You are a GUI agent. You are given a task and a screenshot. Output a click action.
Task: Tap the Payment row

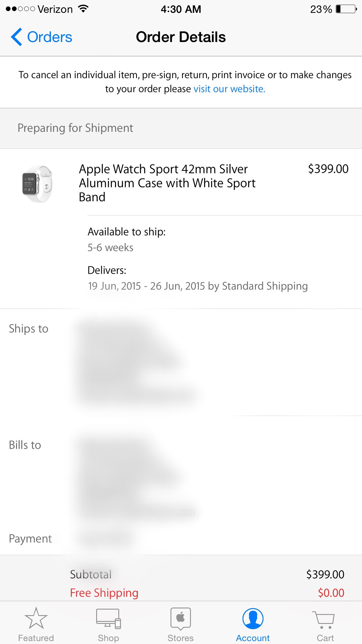[181, 539]
